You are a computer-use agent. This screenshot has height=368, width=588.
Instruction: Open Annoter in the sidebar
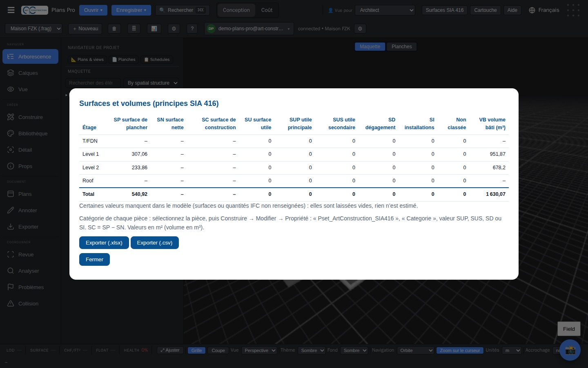point(31,211)
